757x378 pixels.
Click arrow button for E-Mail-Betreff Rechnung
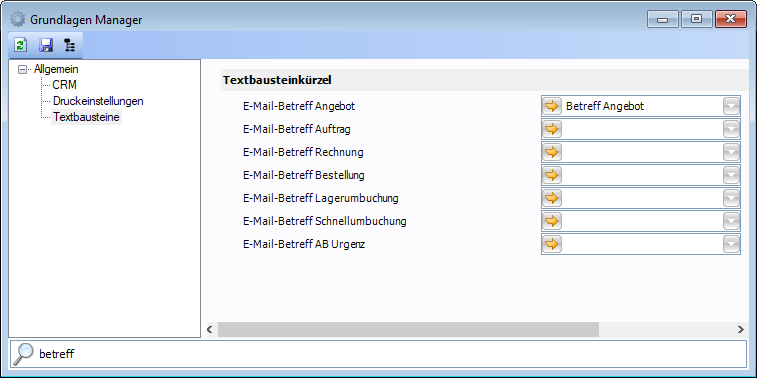pos(552,152)
